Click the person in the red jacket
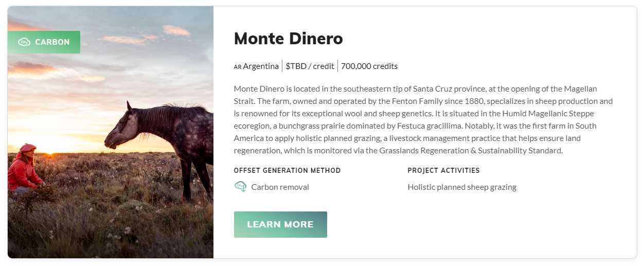The height and width of the screenshot is (266, 644). point(23,167)
